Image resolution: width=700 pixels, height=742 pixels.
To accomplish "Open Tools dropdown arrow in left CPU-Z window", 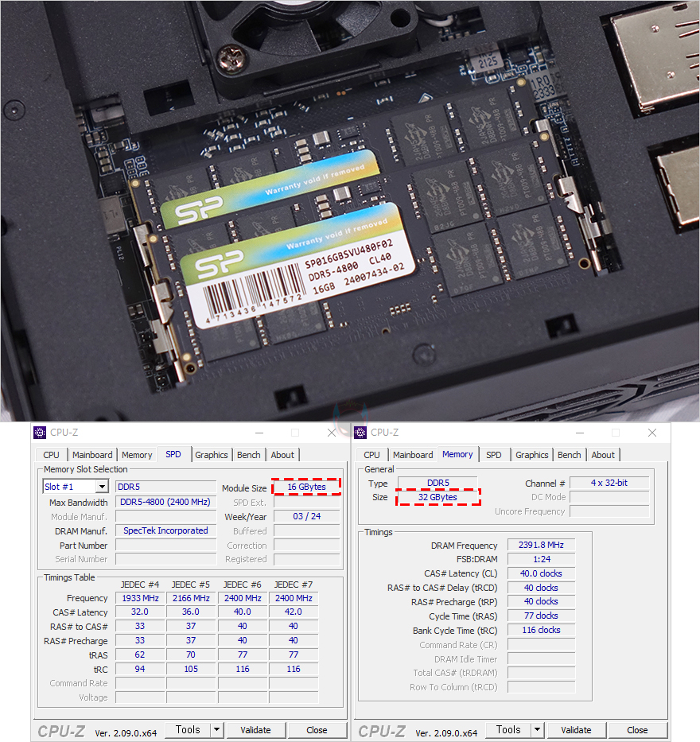I will pos(217,730).
